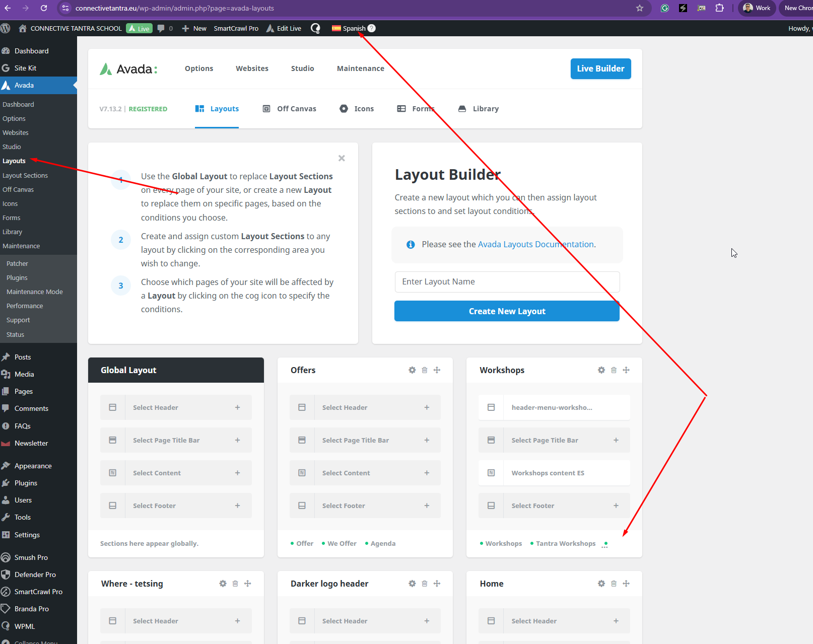Open Smush Pro in the sidebar

pos(31,557)
